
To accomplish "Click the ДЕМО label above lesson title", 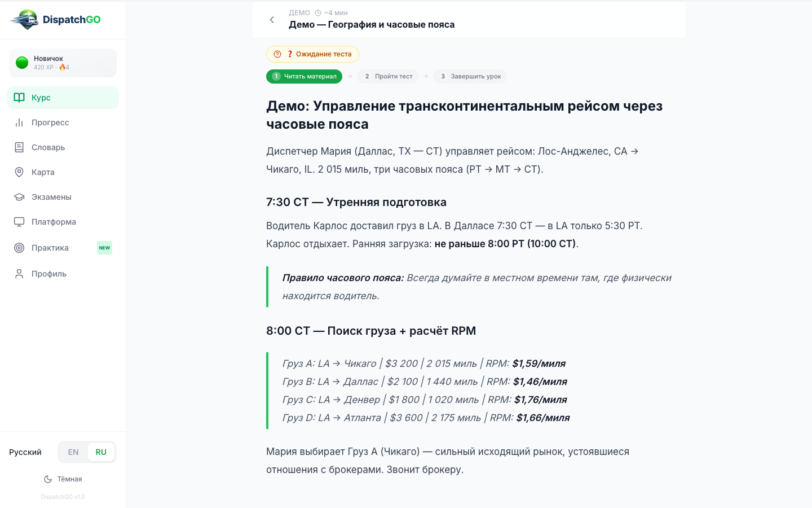I will (x=299, y=13).
